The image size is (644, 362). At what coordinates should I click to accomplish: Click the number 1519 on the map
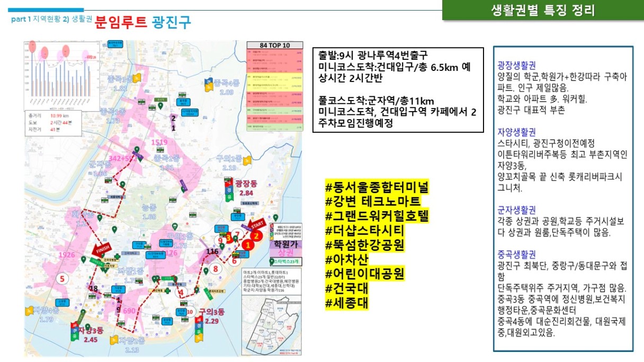coord(159,142)
